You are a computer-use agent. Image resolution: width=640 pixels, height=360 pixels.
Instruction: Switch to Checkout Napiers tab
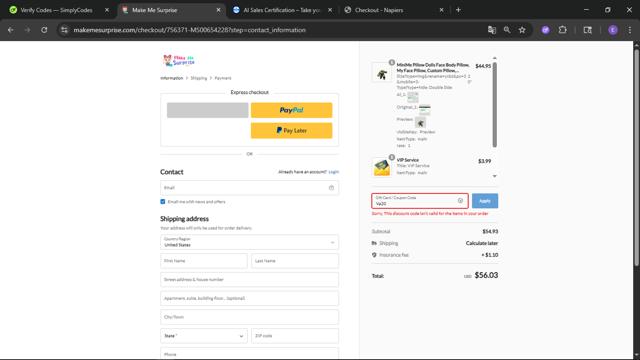tap(393, 10)
